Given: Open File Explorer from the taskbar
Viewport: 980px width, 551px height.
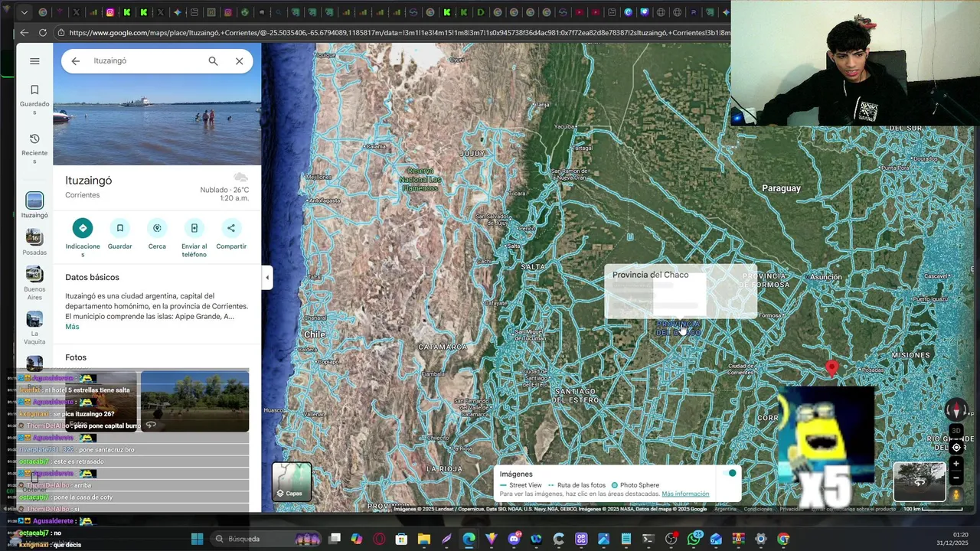Looking at the screenshot, I should pyautogui.click(x=423, y=539).
